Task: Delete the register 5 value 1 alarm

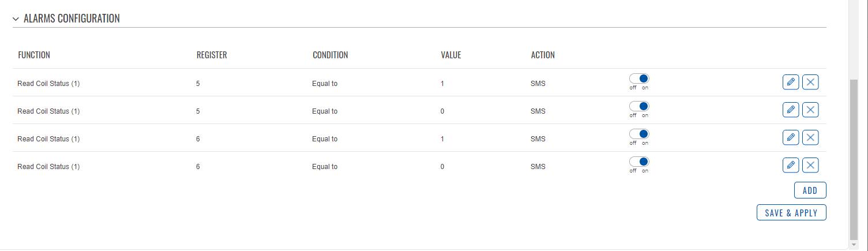Action: (810, 82)
